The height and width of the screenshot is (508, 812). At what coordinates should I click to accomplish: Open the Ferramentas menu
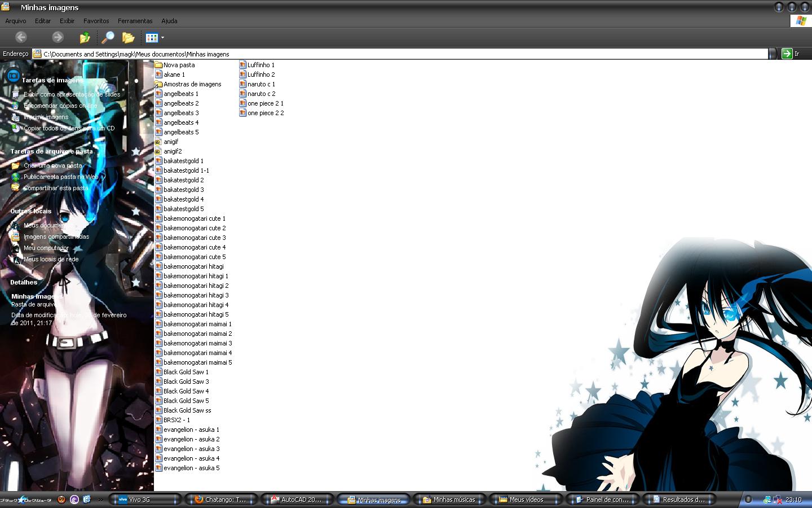[135, 21]
